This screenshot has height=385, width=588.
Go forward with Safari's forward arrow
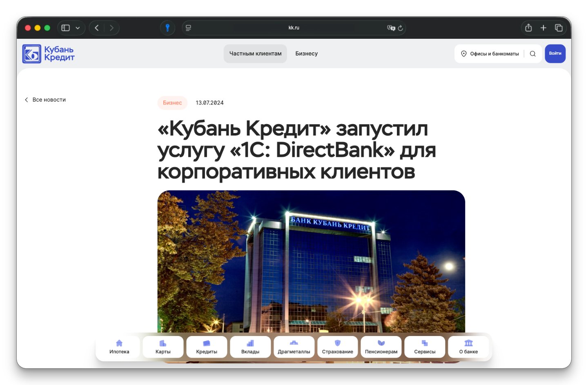pos(111,28)
